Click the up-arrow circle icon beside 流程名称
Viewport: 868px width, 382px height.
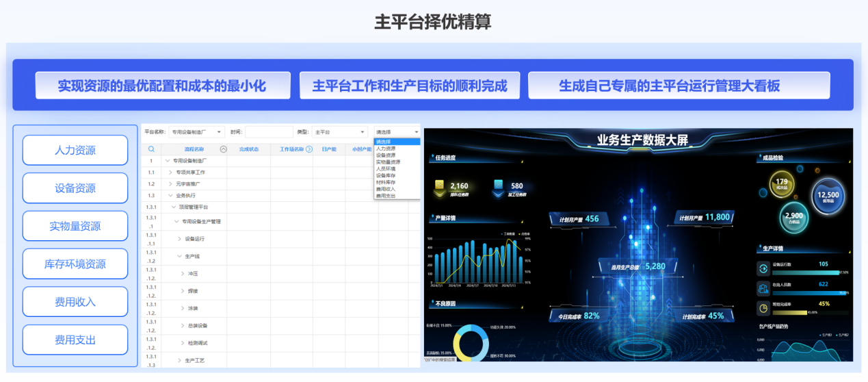223,149
